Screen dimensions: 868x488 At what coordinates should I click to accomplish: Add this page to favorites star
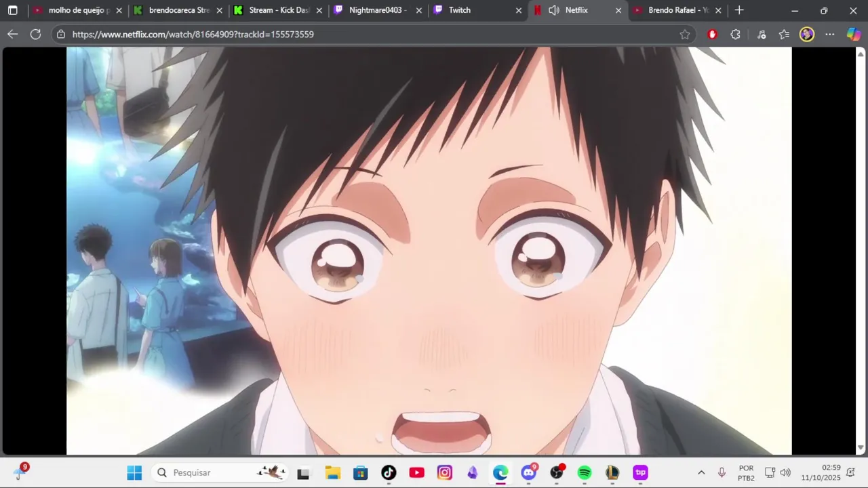click(685, 34)
